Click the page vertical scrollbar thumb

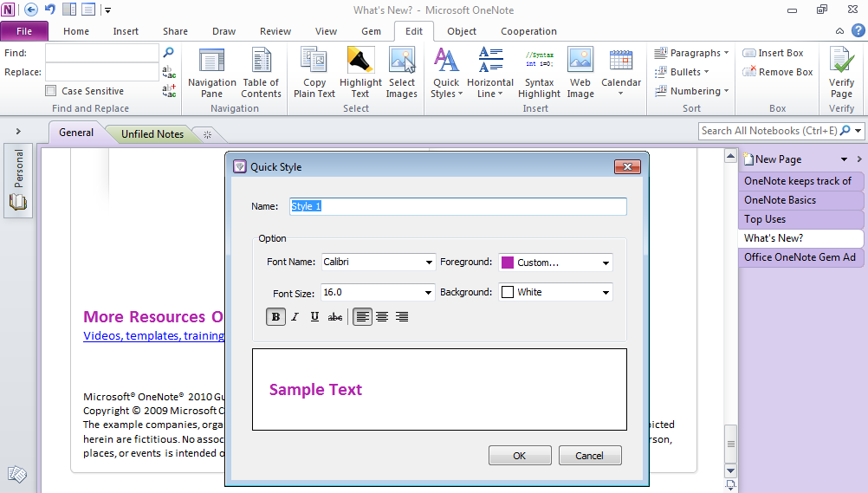tap(731, 444)
